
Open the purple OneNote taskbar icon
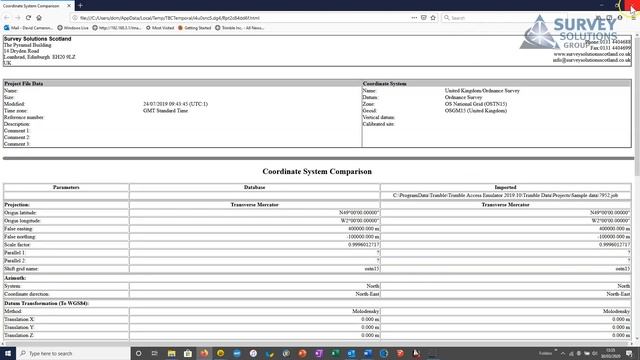(x=319, y=353)
